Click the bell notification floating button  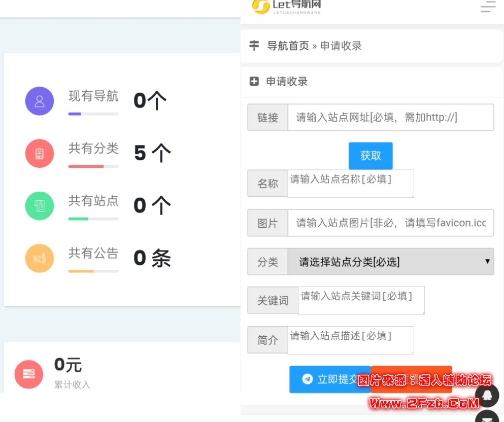point(487,395)
